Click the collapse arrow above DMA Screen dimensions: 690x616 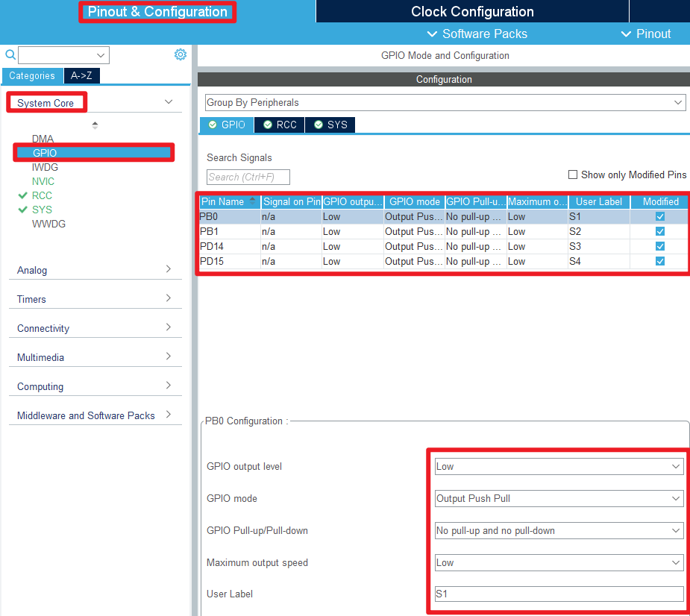coord(95,125)
